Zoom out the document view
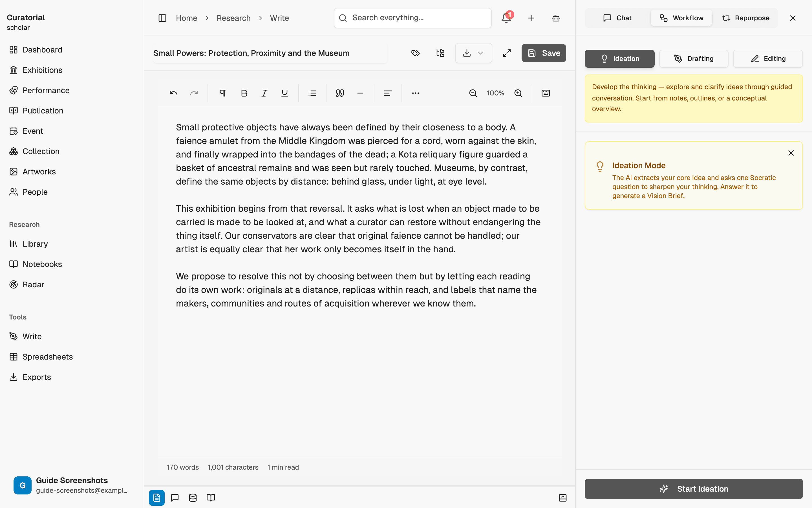Image resolution: width=812 pixels, height=508 pixels. pos(473,93)
